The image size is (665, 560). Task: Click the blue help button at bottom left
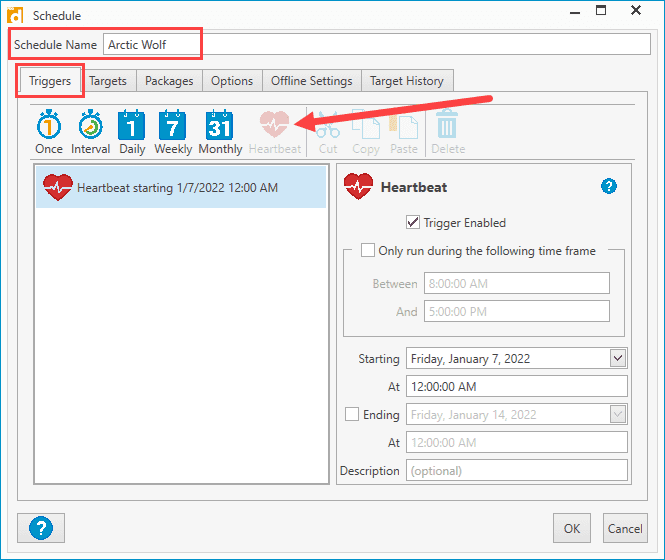(41, 528)
